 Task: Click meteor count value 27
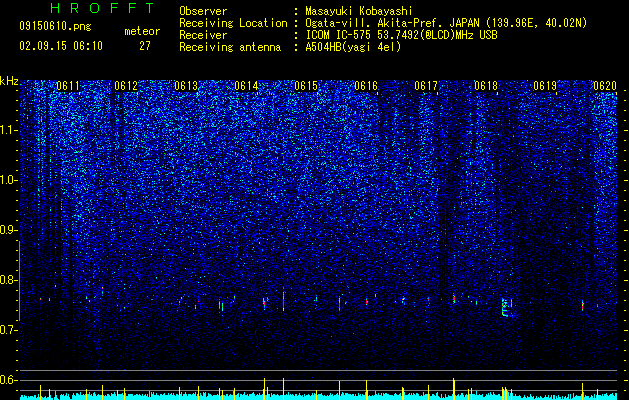145,46
